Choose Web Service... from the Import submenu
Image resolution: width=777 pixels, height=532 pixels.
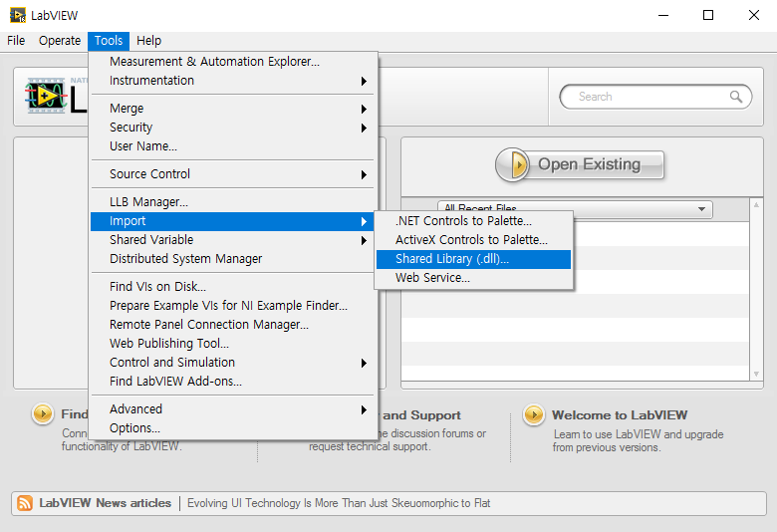(432, 278)
